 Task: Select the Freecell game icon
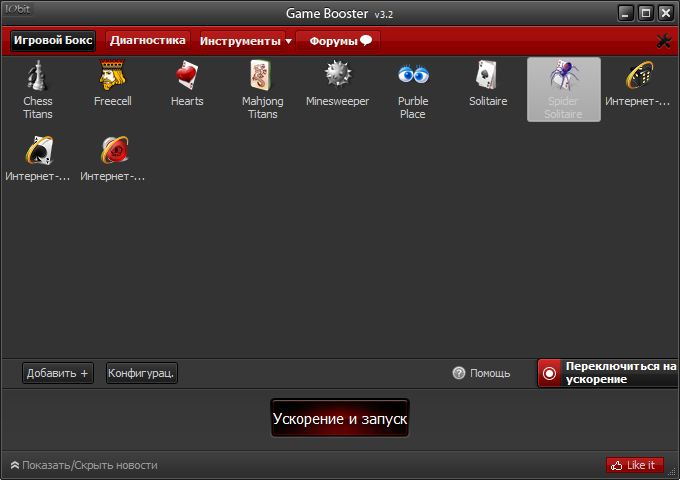[113, 76]
